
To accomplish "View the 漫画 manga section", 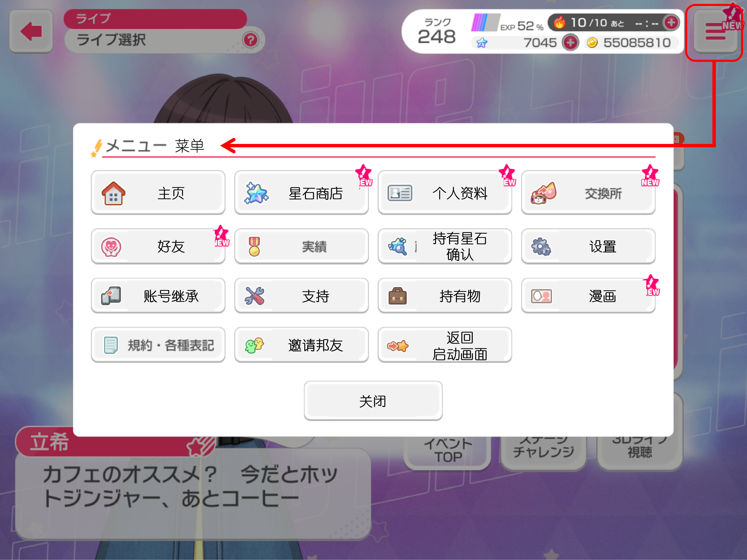I will (x=588, y=296).
